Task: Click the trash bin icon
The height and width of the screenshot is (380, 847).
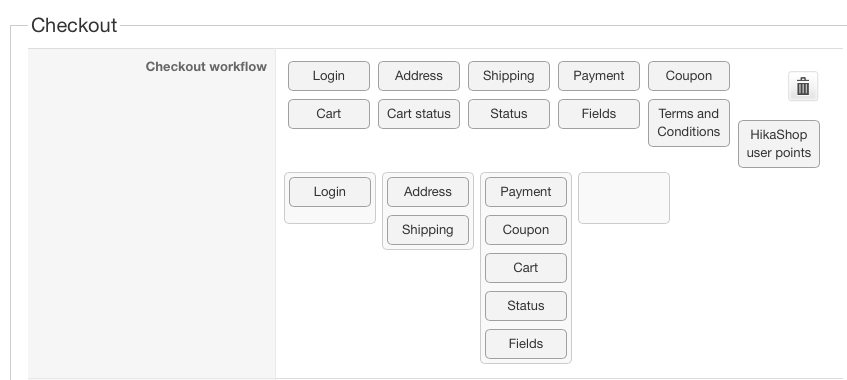Action: pyautogui.click(x=803, y=86)
